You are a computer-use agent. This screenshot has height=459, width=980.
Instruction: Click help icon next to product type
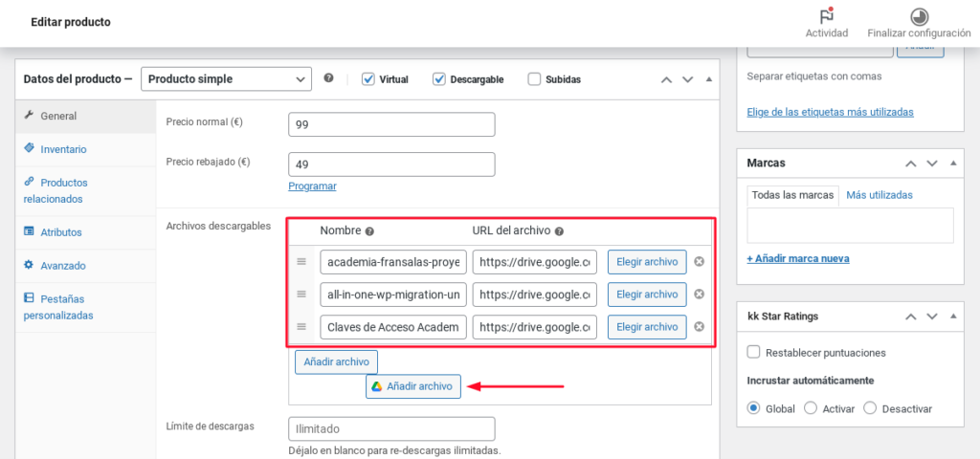click(329, 78)
